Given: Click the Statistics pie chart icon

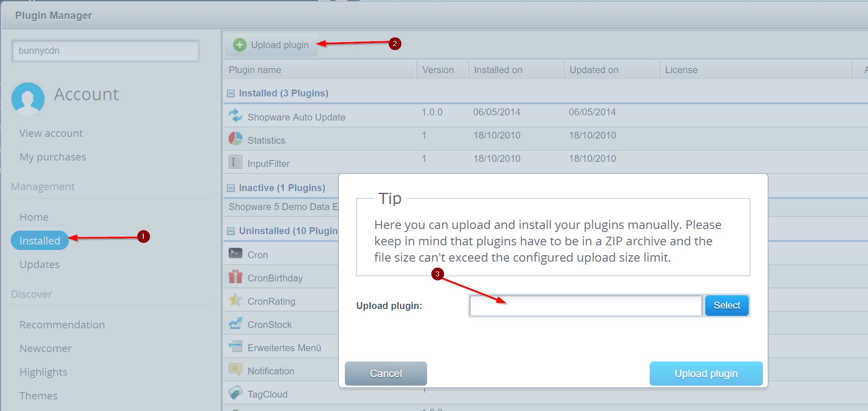Looking at the screenshot, I should (x=236, y=139).
